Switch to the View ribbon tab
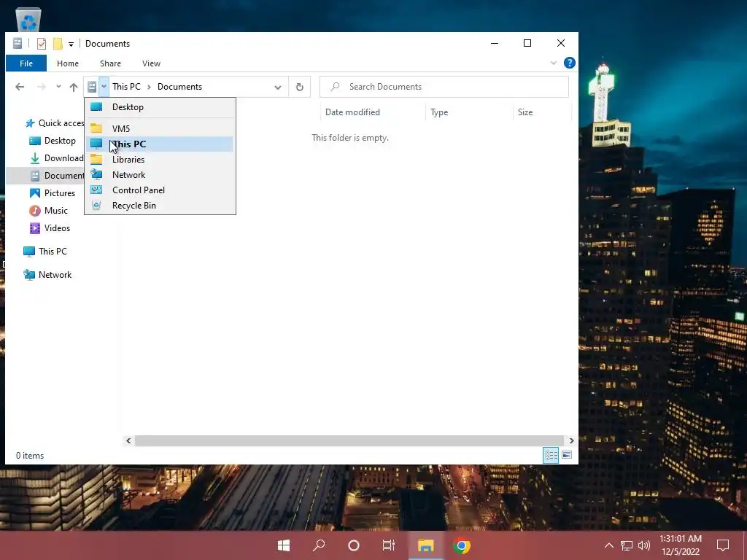The width and height of the screenshot is (747, 560). [151, 63]
